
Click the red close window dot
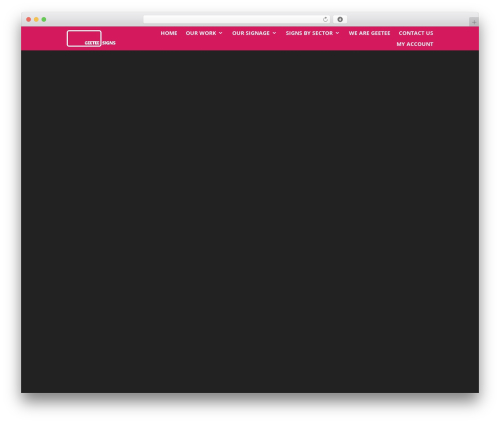pos(29,20)
